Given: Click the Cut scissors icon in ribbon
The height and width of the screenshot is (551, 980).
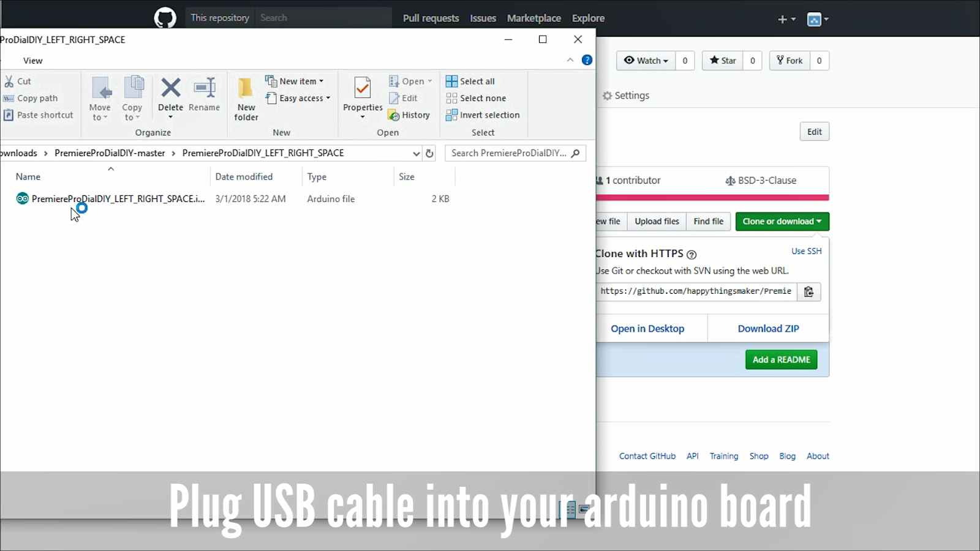Looking at the screenshot, I should coord(9,81).
